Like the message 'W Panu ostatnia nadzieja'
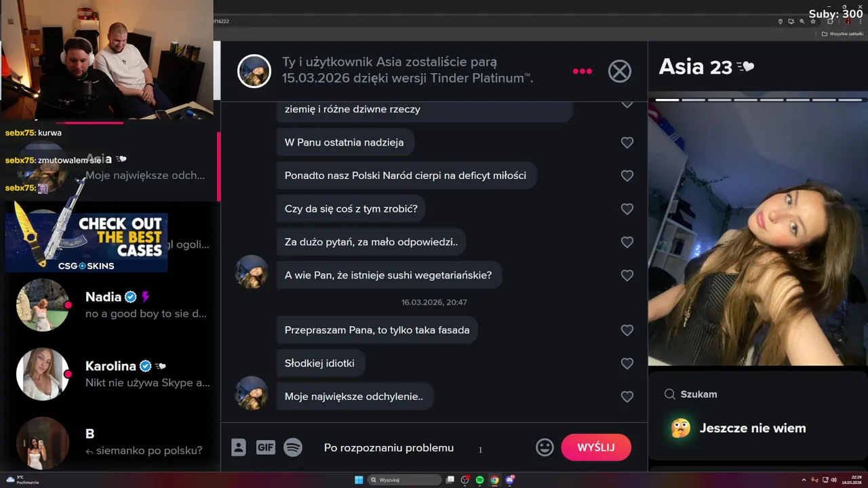This screenshot has width=868, height=488. [x=627, y=142]
